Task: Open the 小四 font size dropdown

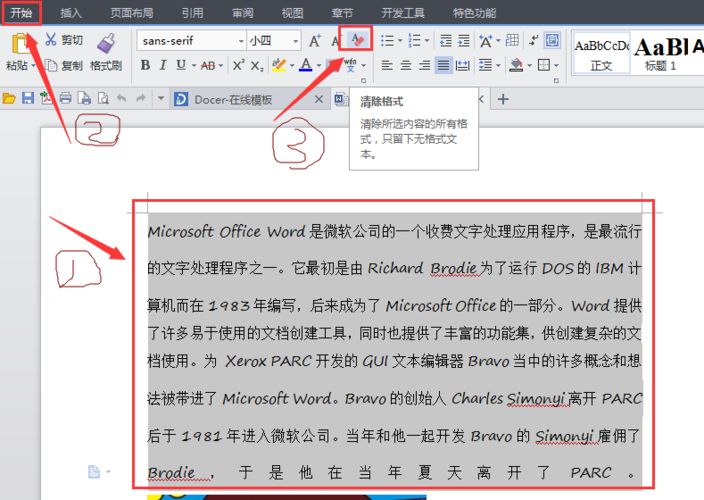Action: 296,41
